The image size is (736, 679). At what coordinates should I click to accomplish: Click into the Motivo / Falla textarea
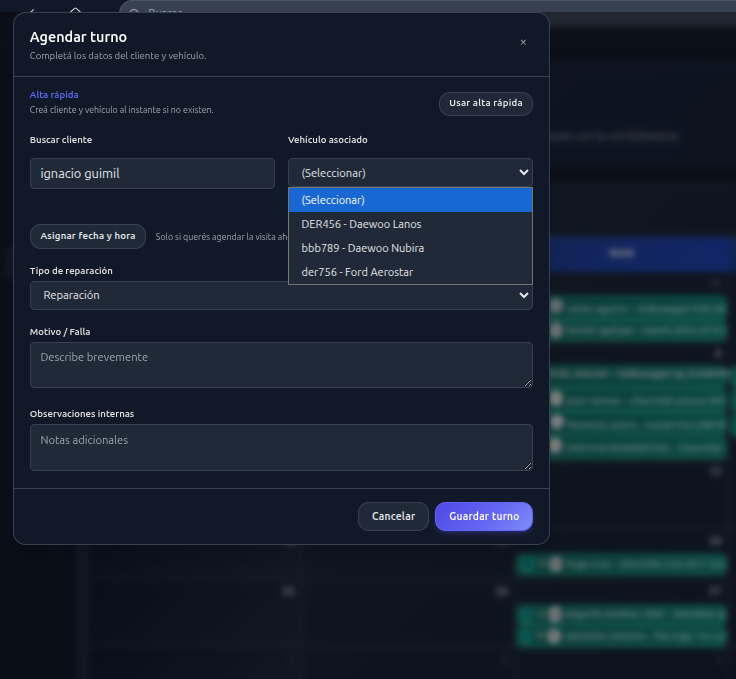[280, 365]
